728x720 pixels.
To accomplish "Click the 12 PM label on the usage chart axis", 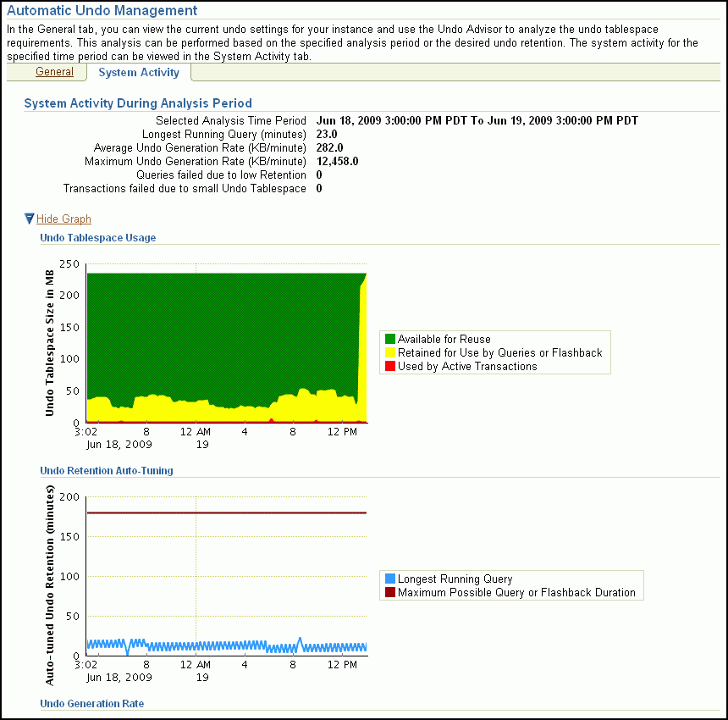I will click(341, 430).
